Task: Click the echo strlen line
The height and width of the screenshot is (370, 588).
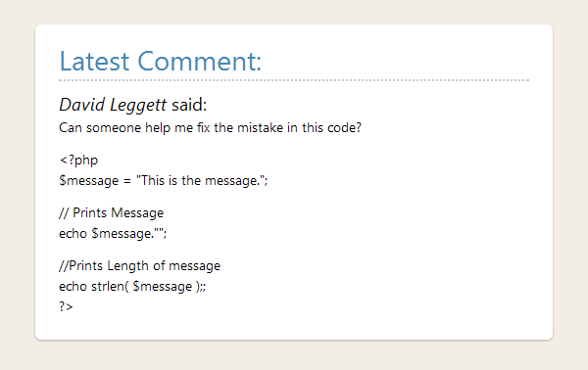Action: 132,287
